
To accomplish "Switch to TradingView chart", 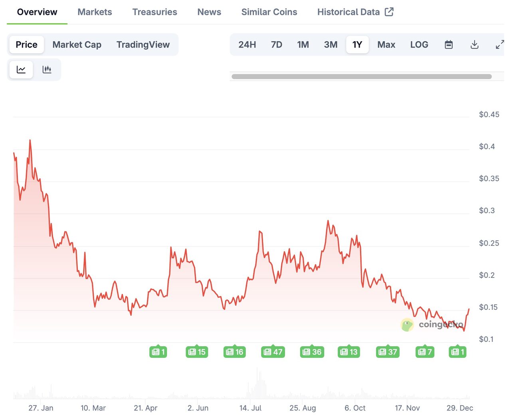I will click(143, 45).
